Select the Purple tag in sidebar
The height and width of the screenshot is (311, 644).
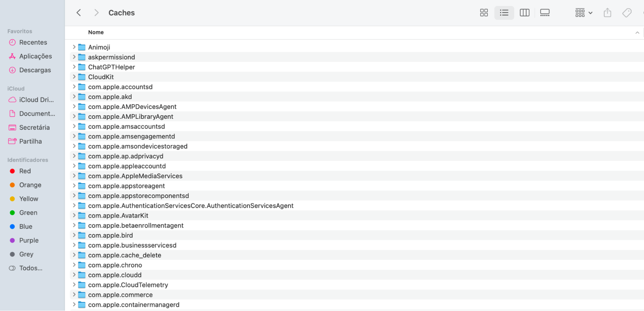click(x=29, y=240)
